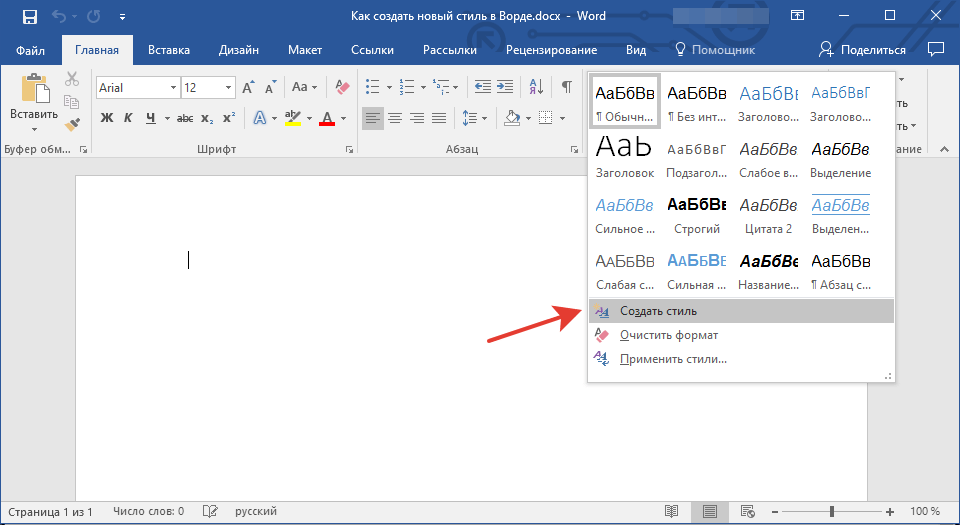Click the Save icon in title bar
The image size is (960, 525).
pyautogui.click(x=30, y=17)
